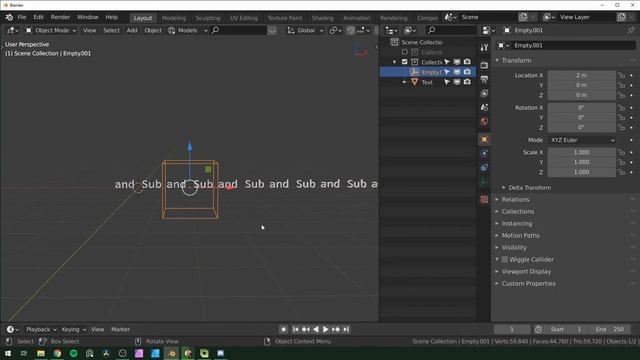Enable the Wiggle Collider checkbox
This screenshot has width=640, height=360.
(x=504, y=259)
